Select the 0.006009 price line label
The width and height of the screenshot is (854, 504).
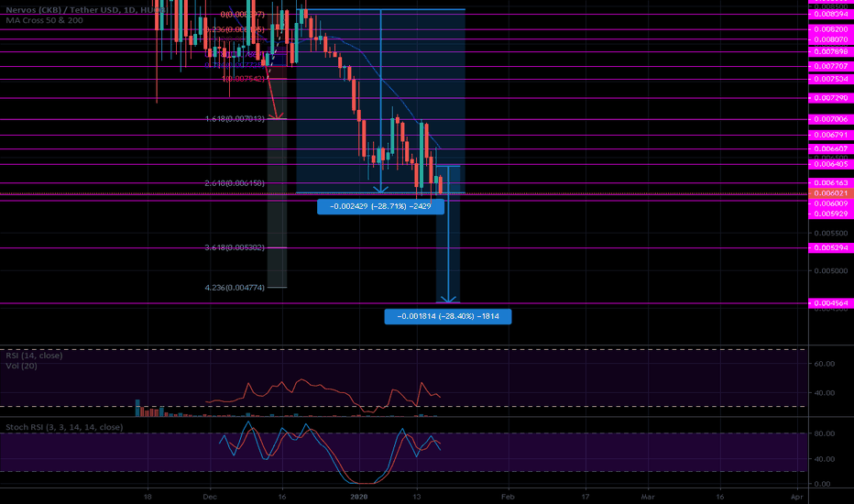click(830, 203)
